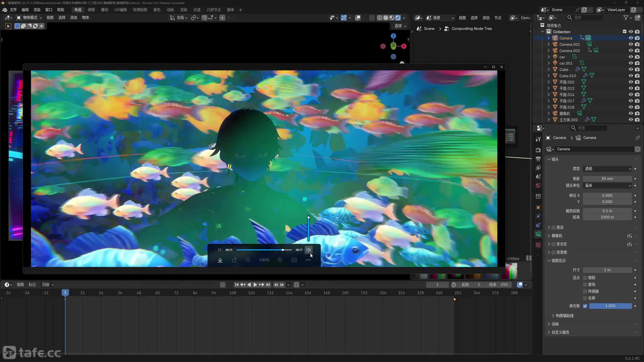The width and height of the screenshot is (644, 362).
Task: Select rendered viewport shading icon
Action: click(398, 18)
